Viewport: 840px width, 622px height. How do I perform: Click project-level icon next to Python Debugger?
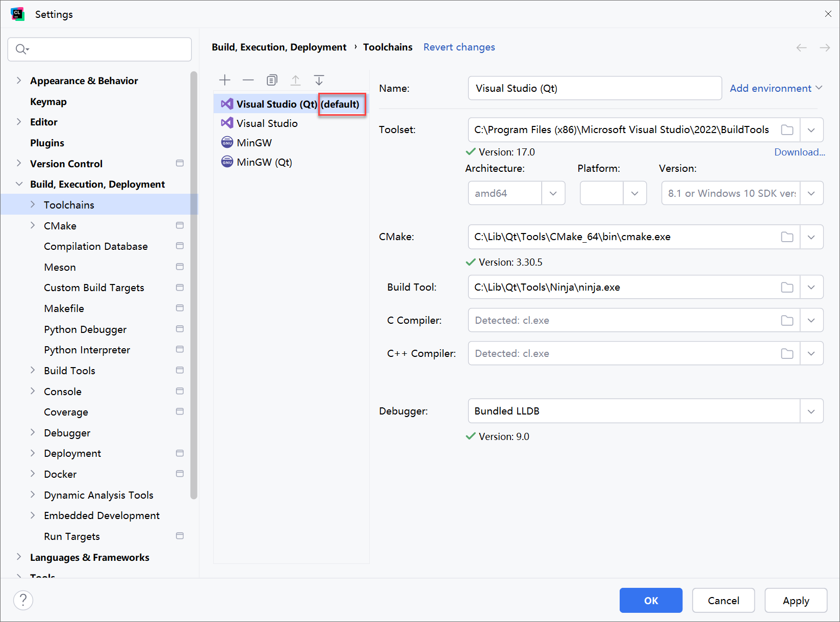point(180,329)
